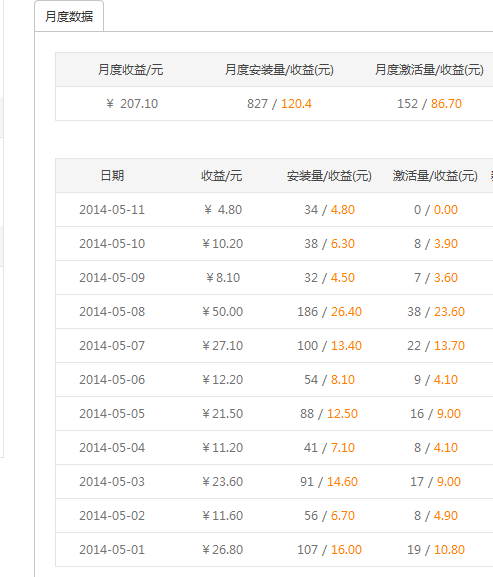
Task: Click the monthly activation value 152 / 86.70
Action: [x=429, y=104]
